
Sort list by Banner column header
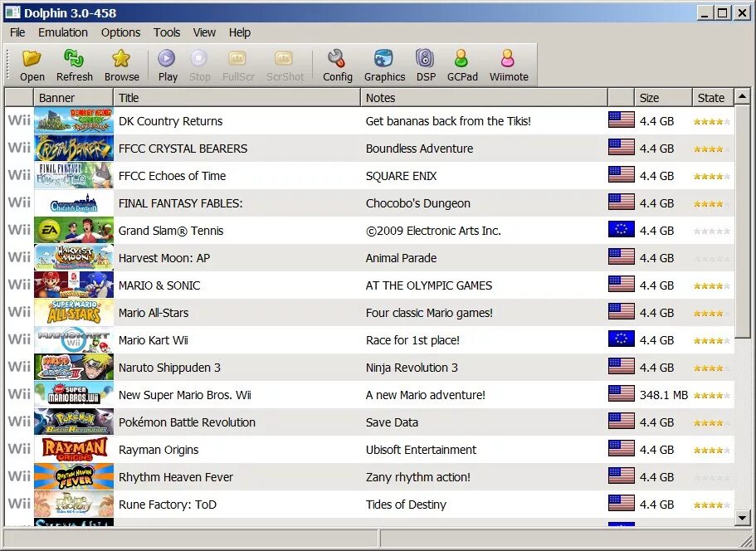(73, 98)
